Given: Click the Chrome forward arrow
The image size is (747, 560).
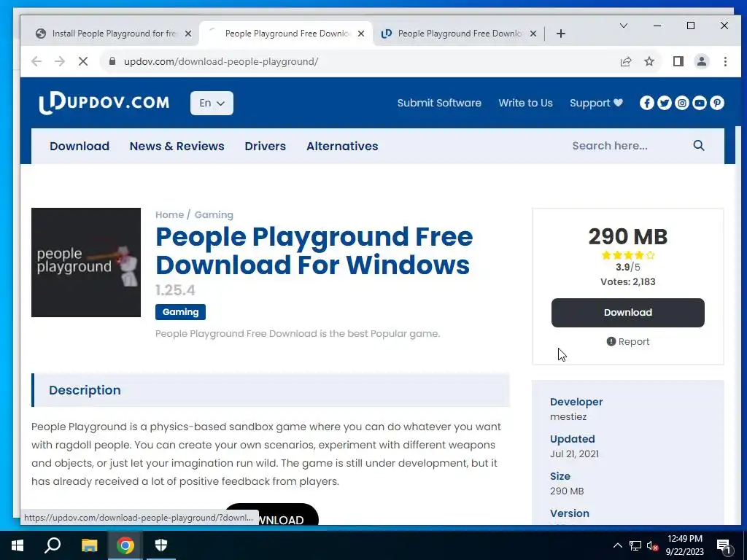Looking at the screenshot, I should [60, 61].
